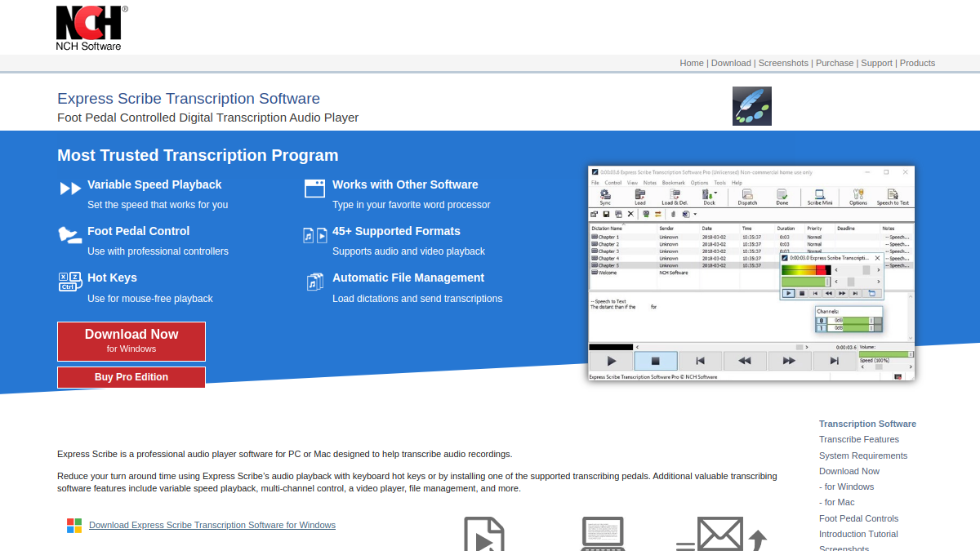980x551 pixels.
Task: Go to the Purchase page
Action: [x=835, y=63]
